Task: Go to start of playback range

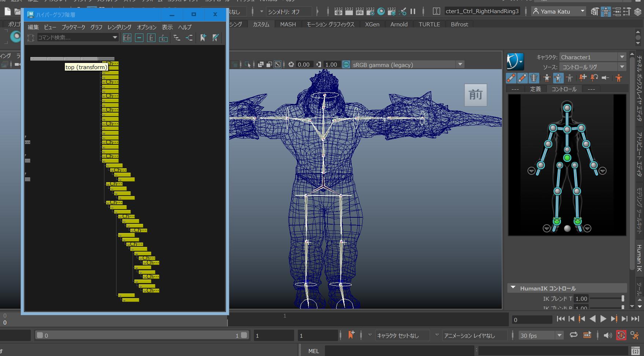Action: (560, 319)
